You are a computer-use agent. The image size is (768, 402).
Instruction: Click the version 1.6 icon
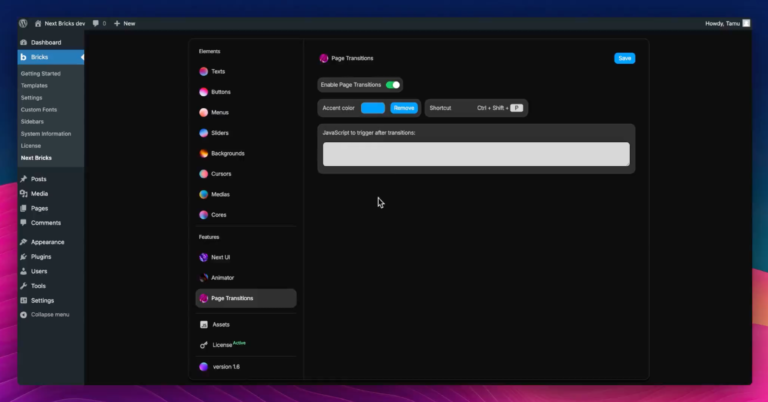(x=203, y=367)
